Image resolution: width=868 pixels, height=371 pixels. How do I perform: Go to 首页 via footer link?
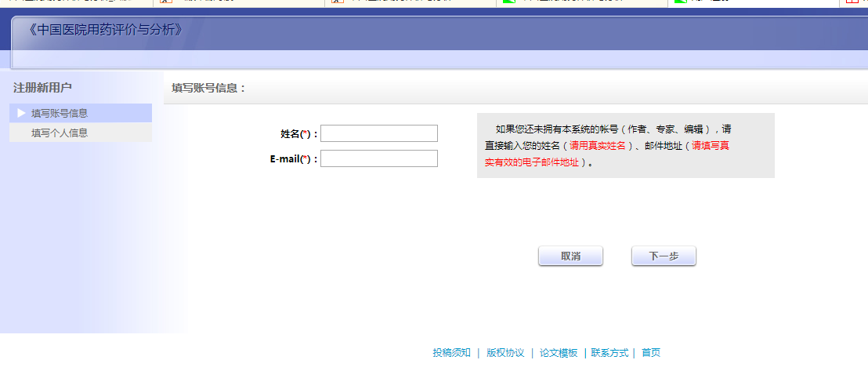click(x=651, y=353)
